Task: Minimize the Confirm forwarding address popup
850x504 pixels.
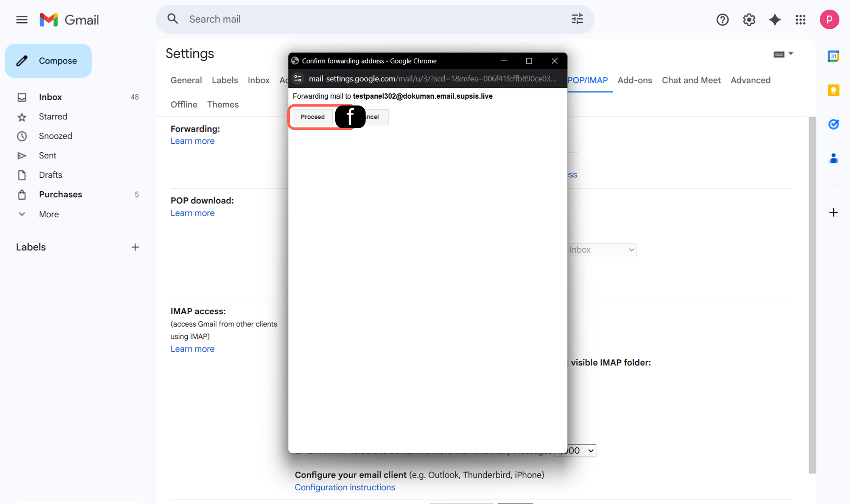Action: point(504,61)
